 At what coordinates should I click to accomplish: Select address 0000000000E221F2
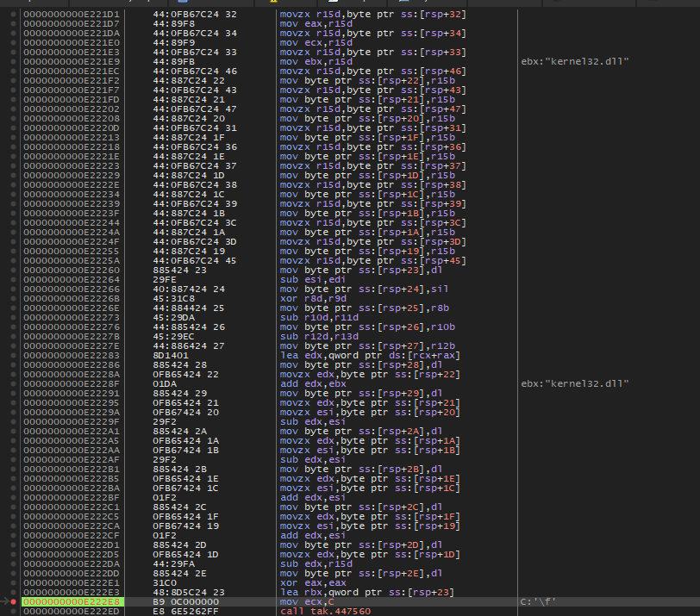coord(72,81)
